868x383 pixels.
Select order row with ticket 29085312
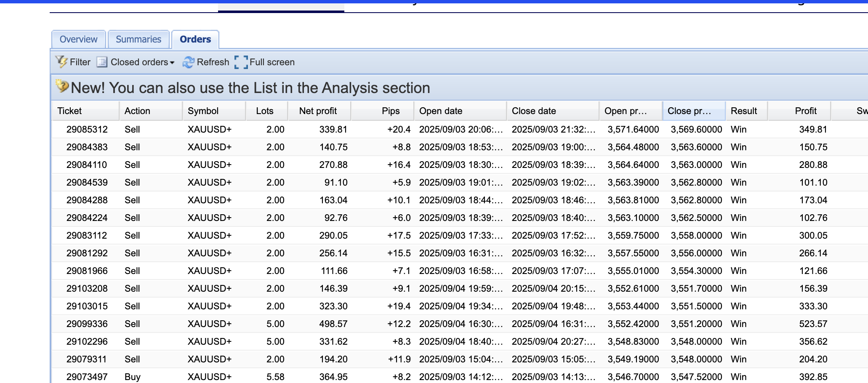click(87, 130)
